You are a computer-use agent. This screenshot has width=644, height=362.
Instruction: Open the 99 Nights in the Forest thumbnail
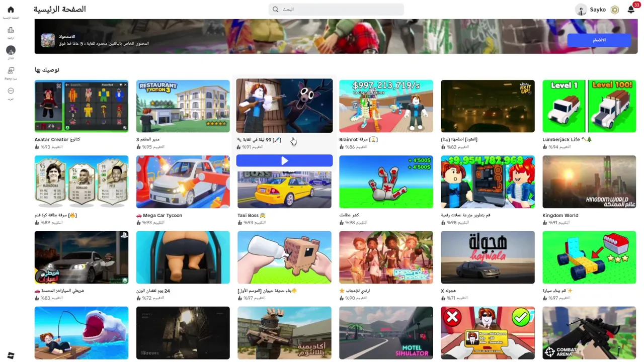284,106
